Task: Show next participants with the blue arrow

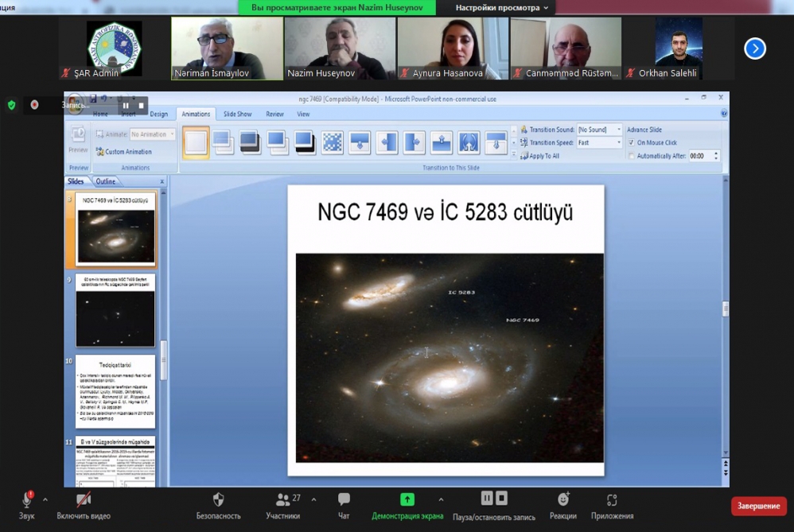Action: click(x=754, y=49)
